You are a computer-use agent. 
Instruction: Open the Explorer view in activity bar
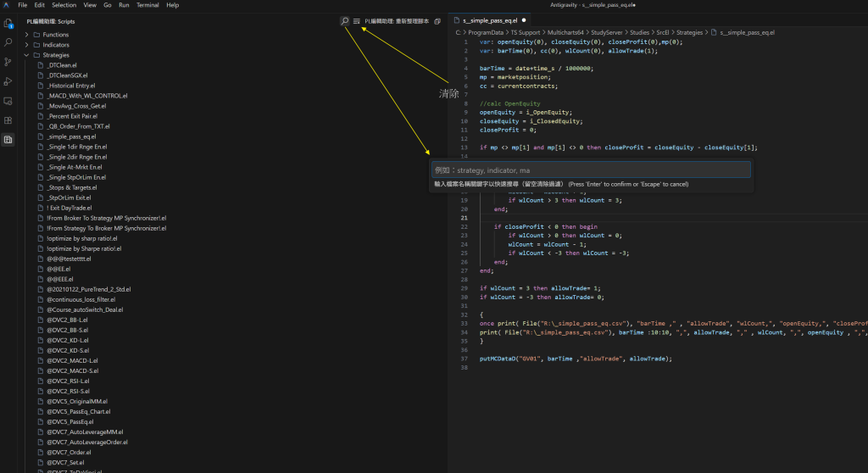[x=8, y=23]
